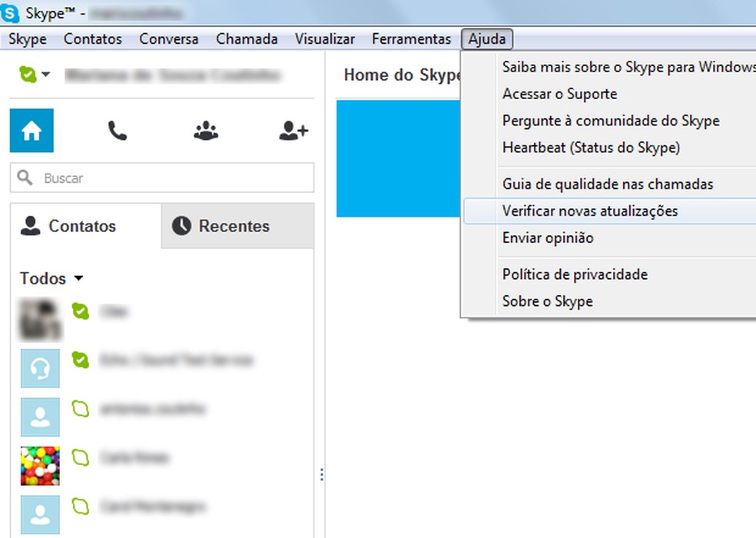Choose Acessar o Suporte
This screenshot has width=756, height=538.
coord(610,94)
